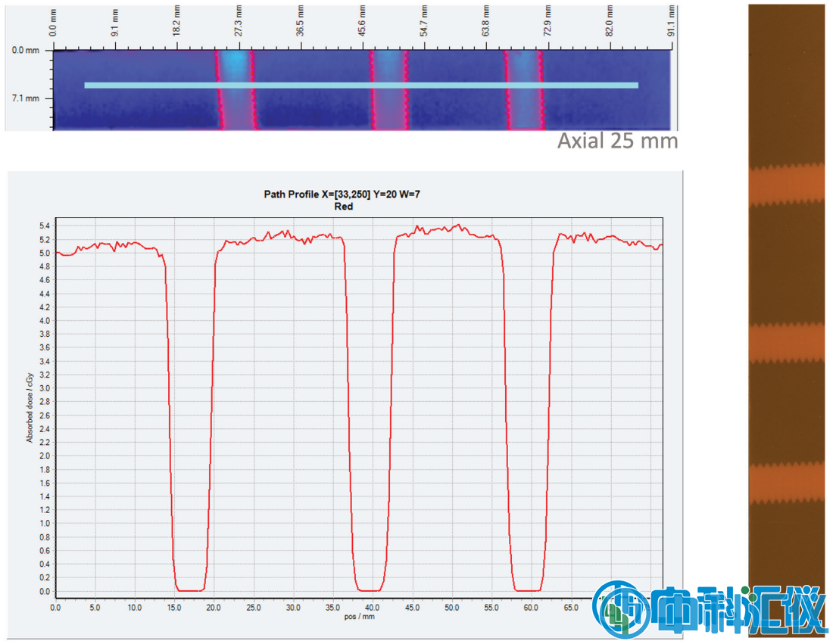
Task: Click bottom of third dip in red curve
Action: (x=528, y=590)
